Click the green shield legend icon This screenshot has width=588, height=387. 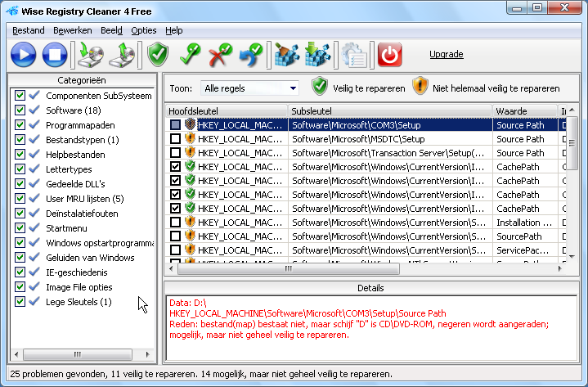[320, 86]
